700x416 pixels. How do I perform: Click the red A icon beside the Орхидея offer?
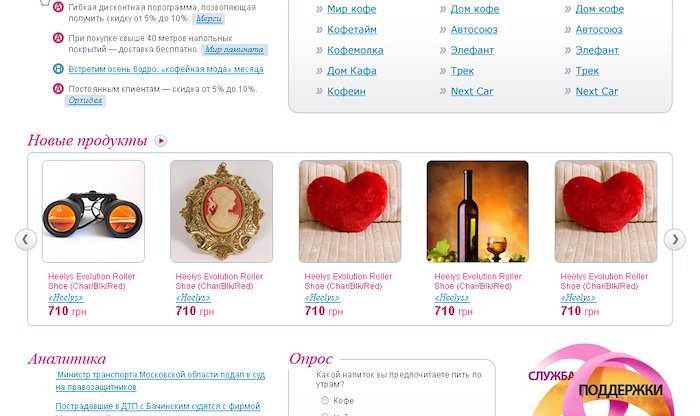[58, 88]
